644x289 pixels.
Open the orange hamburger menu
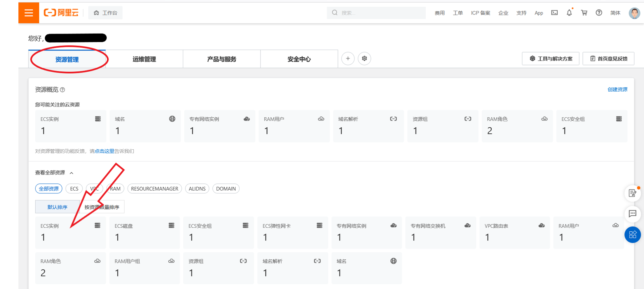click(29, 13)
